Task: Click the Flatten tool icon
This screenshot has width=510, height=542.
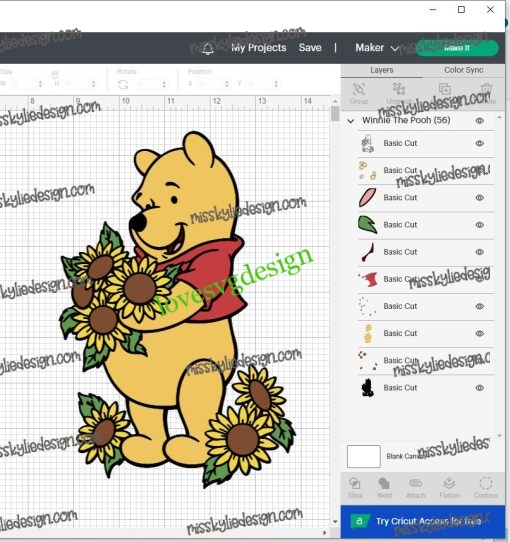Action: pyautogui.click(x=449, y=488)
